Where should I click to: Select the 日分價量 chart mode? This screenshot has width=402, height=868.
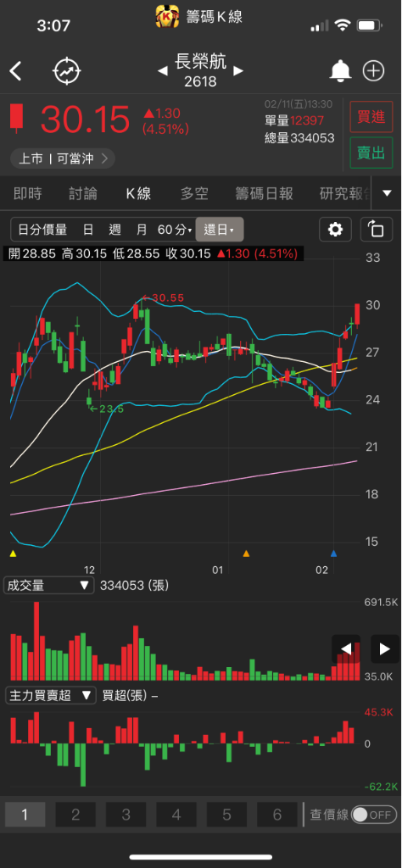point(42,230)
